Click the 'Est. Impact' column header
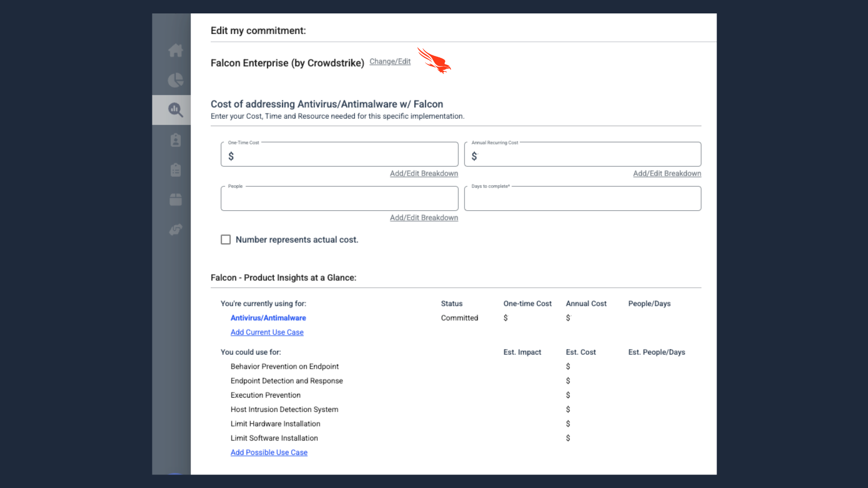Screen dimensions: 868x488 pos(522,352)
